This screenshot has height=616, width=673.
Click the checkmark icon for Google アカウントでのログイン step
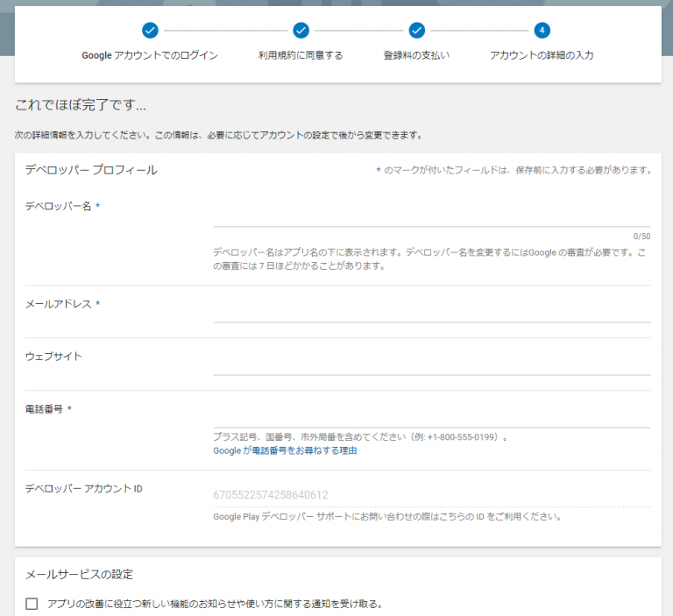click(150, 31)
